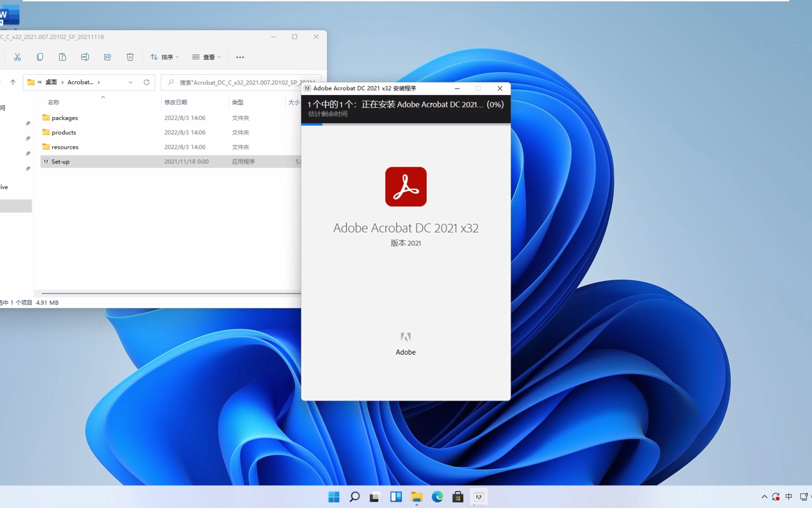Image resolution: width=812 pixels, height=508 pixels.
Task: Click the horizontal scrollbar in Explorer
Action: [x=171, y=293]
